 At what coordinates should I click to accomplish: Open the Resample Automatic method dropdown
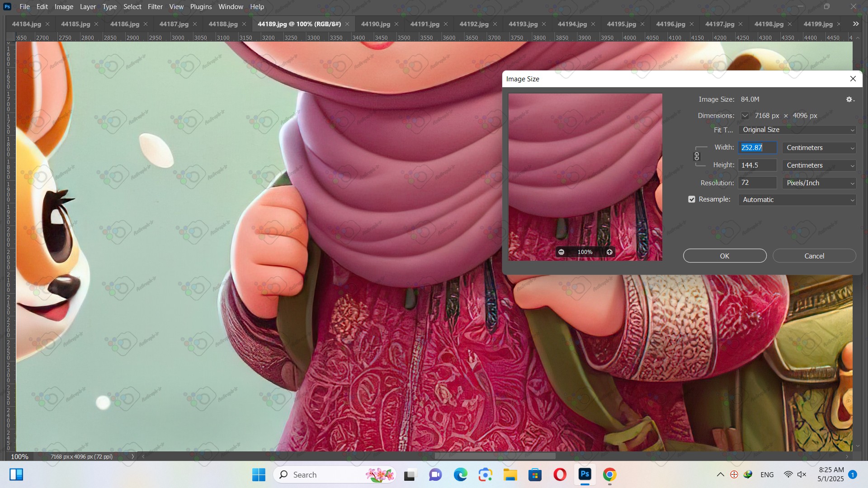[797, 200]
